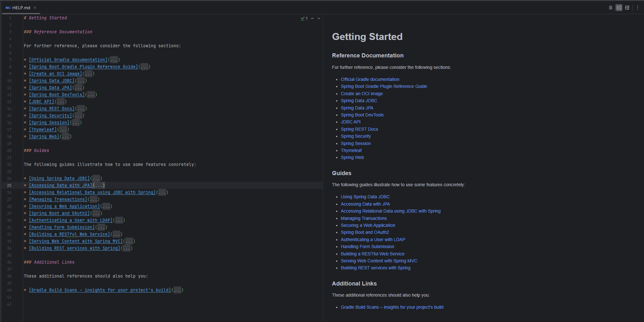The image size is (644, 322).
Task: Click [Spring REST Docs] link text in editor
Action: [52, 108]
